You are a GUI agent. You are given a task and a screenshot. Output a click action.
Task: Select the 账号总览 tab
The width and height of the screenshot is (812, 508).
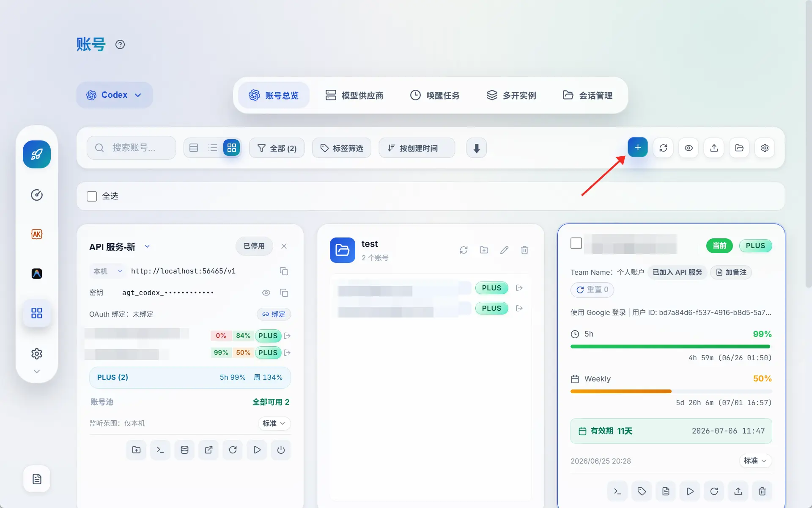[274, 95]
